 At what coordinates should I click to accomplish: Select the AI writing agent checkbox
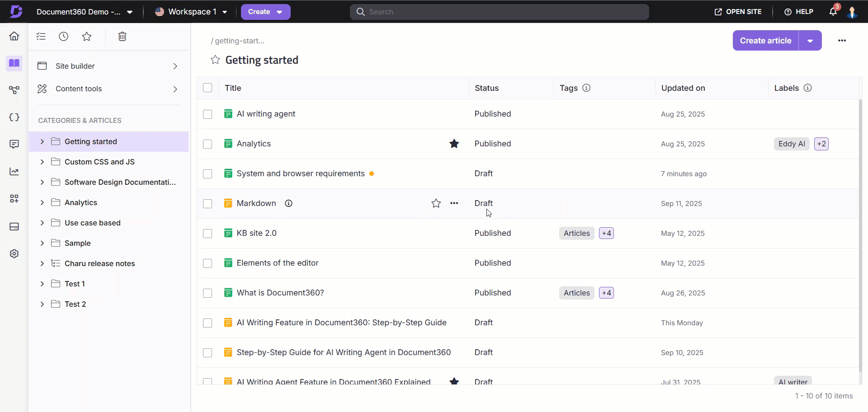(x=208, y=114)
